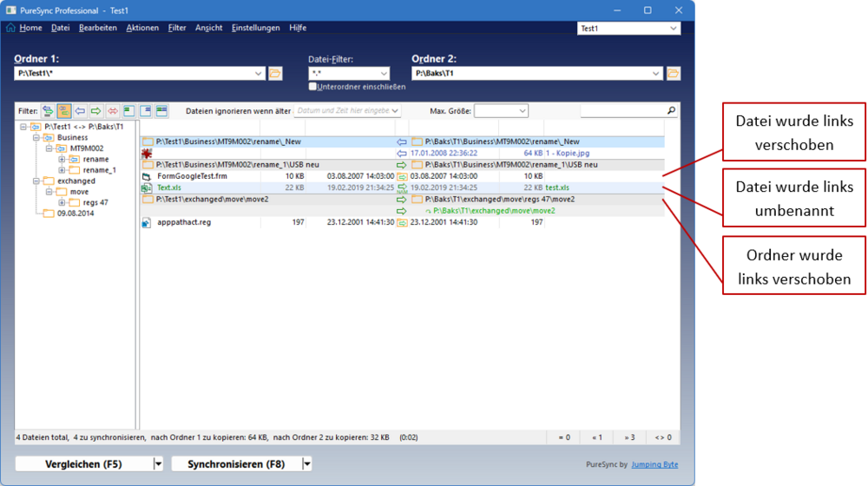Open the Jumping Byte link

coord(654,464)
